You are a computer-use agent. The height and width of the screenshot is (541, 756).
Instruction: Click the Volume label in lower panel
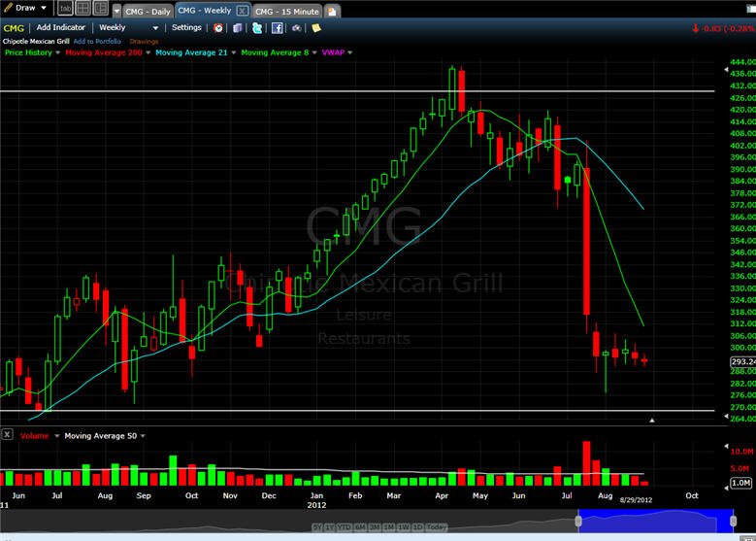(34, 436)
